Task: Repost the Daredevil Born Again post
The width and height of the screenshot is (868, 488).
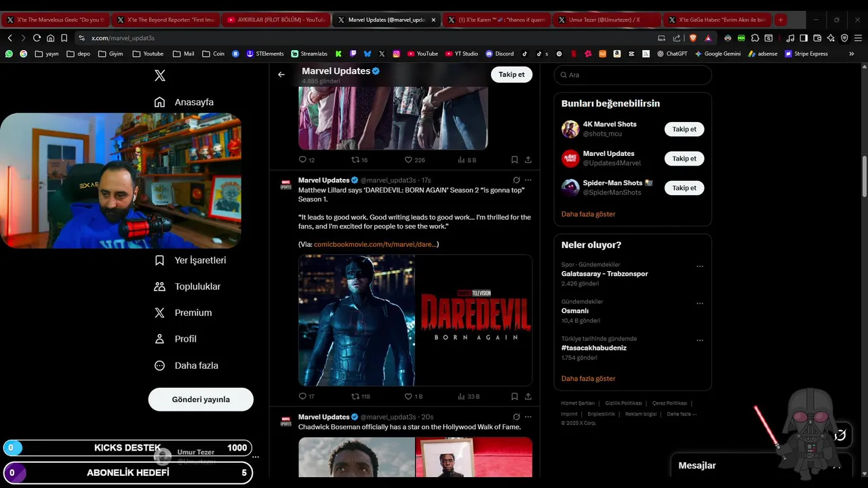Action: (360, 396)
